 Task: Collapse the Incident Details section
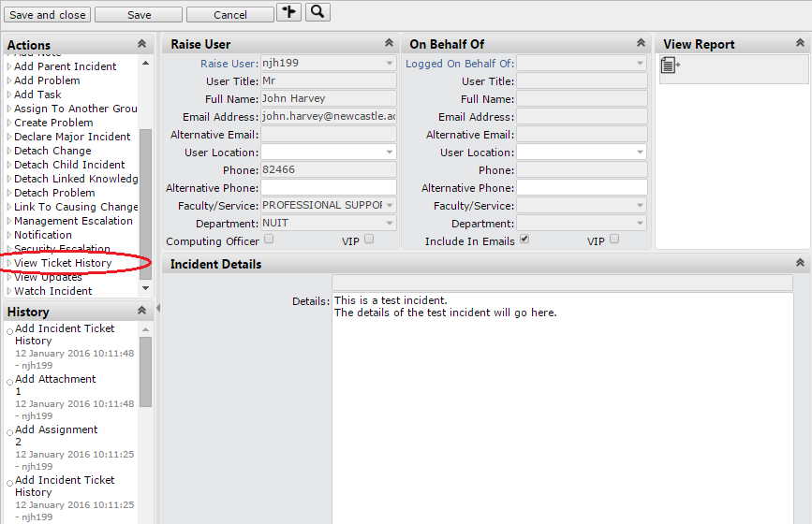click(x=800, y=264)
